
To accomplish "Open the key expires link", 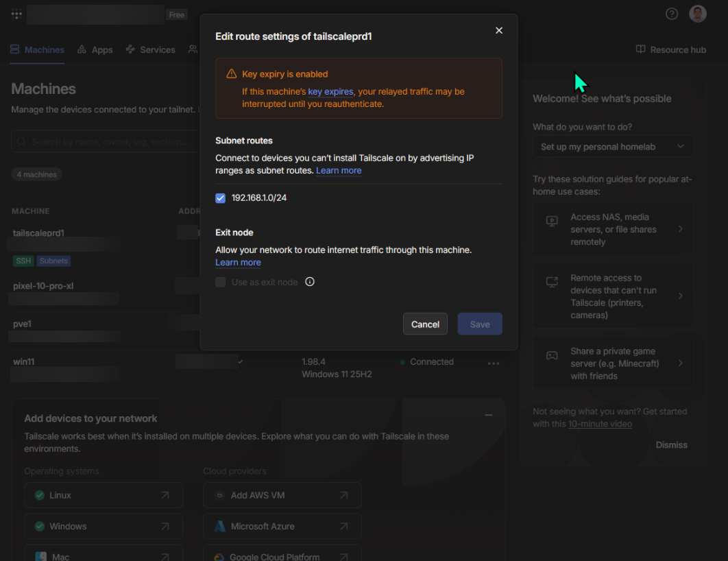I will [x=330, y=91].
